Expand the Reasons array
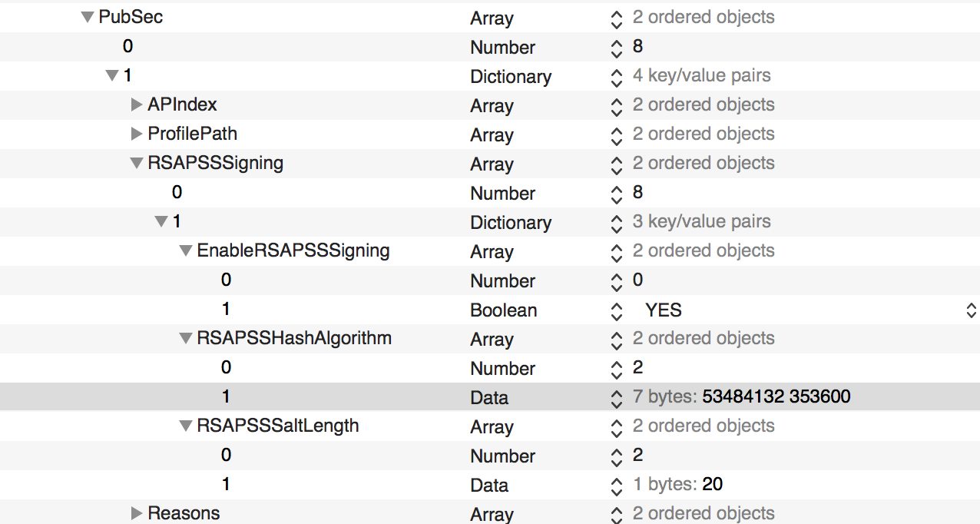Screen dimensions: 980x524 pyautogui.click(x=137, y=513)
